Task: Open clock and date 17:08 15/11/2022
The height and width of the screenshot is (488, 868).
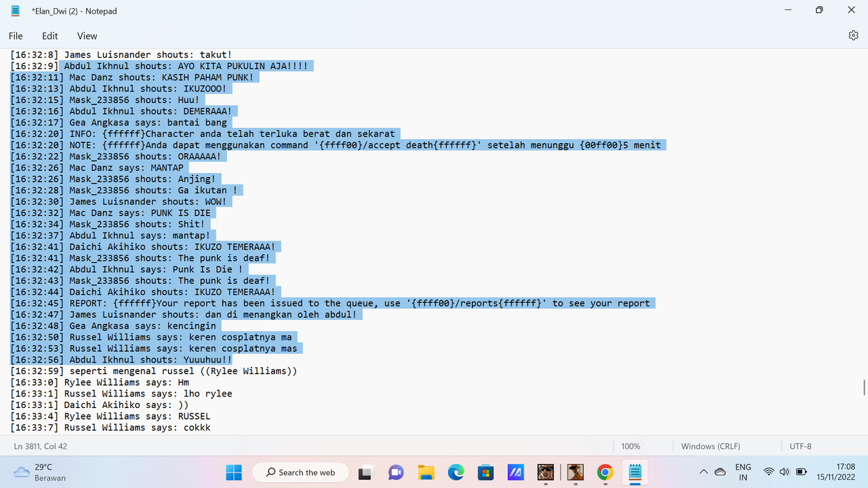Action: [x=837, y=472]
